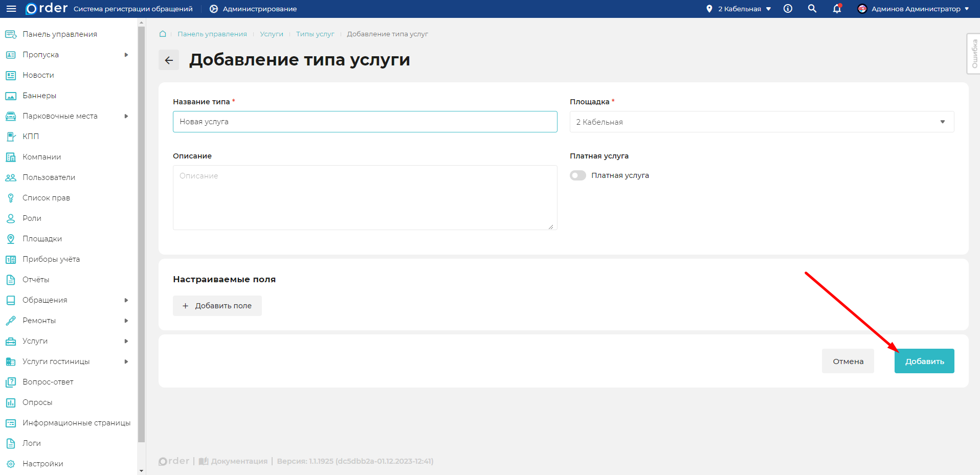Open Компании in the sidebar
The height and width of the screenshot is (475, 980).
41,157
